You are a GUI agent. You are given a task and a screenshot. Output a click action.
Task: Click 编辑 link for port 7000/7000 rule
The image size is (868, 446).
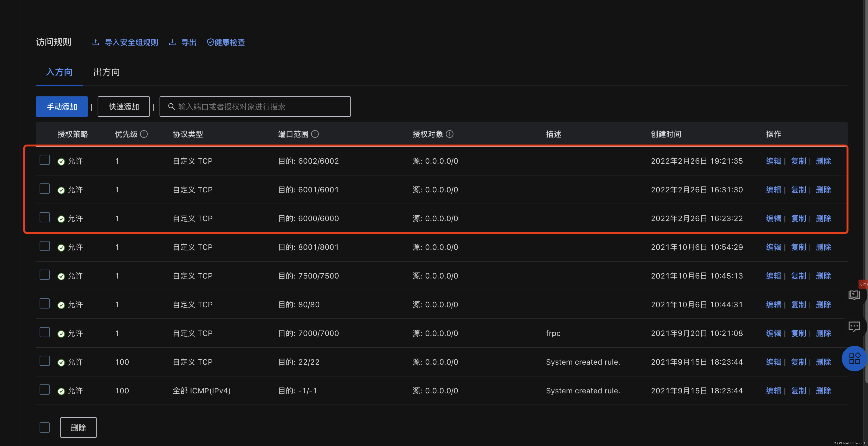click(x=773, y=333)
